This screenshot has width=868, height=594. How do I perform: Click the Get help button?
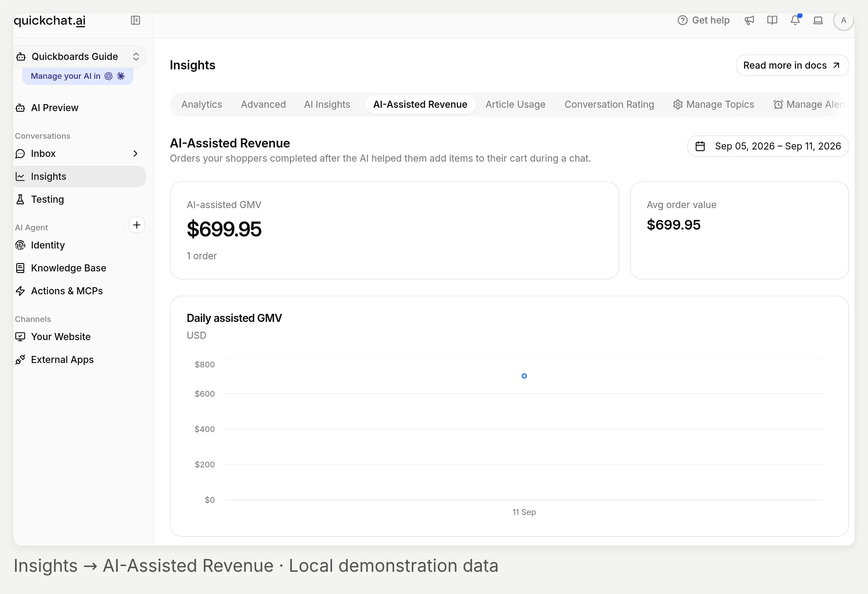click(703, 20)
